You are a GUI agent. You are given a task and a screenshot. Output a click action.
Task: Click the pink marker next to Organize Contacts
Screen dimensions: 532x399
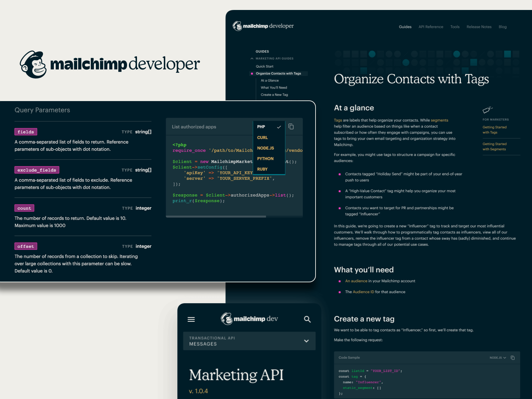pos(252,73)
